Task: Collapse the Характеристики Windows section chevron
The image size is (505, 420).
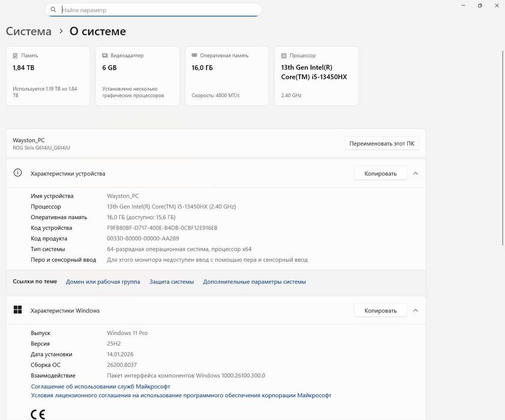Action: click(416, 310)
